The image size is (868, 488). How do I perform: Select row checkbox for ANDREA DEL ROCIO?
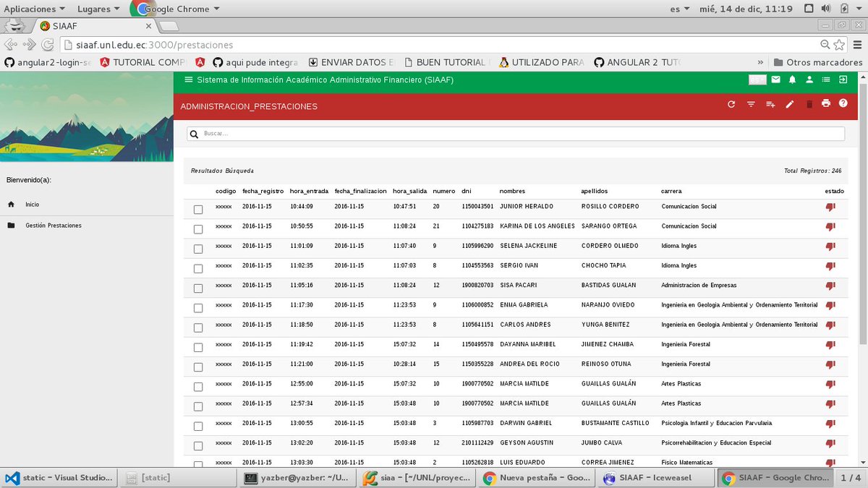pyautogui.click(x=198, y=367)
